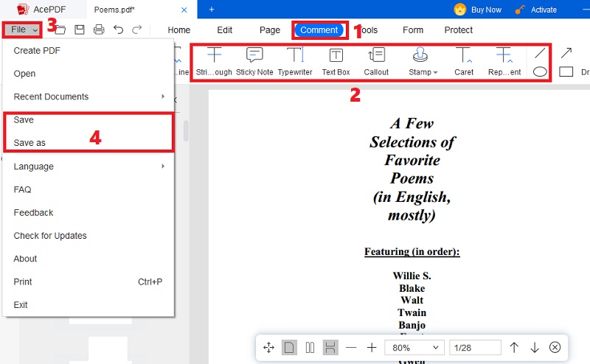Click the pan move tool icon
This screenshot has width=590, height=364.
tap(268, 348)
